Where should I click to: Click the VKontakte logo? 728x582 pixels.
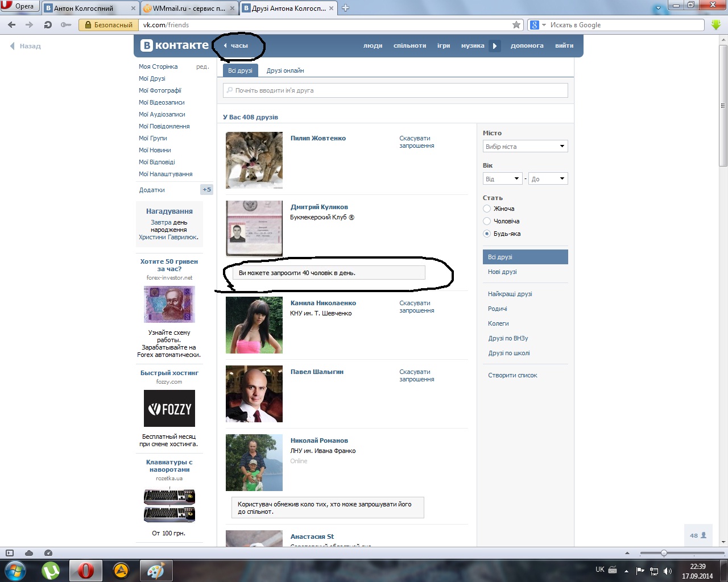point(174,45)
